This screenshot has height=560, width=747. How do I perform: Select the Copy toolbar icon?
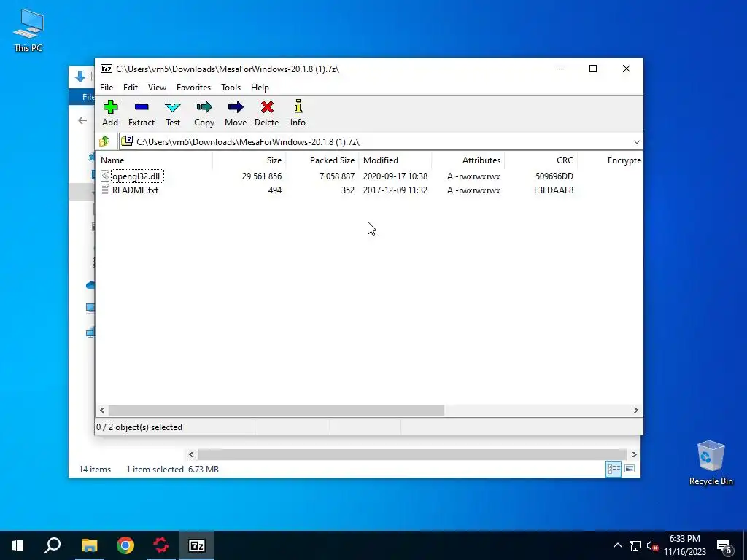pyautogui.click(x=204, y=113)
